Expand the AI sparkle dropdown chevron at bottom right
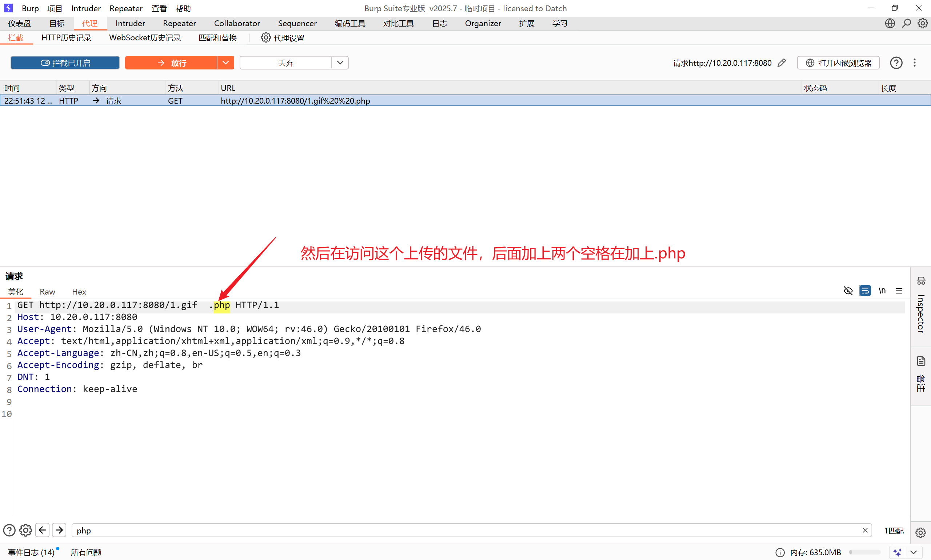The width and height of the screenshot is (931, 560). pos(913,552)
